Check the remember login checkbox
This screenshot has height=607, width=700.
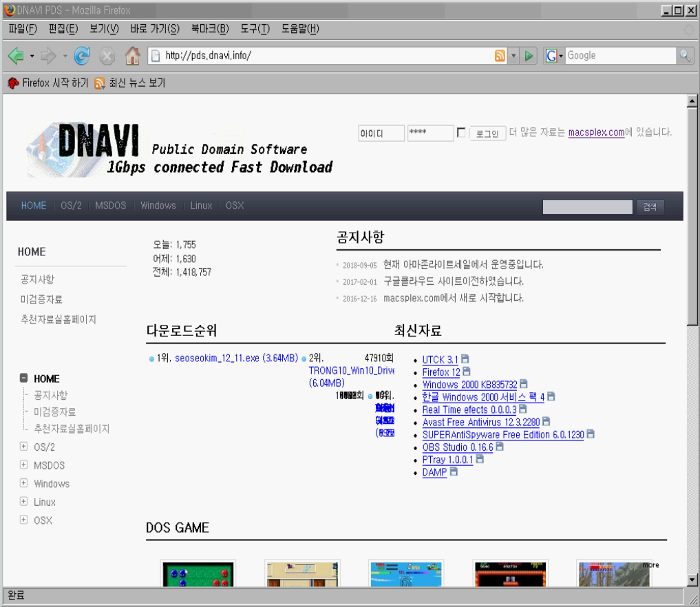point(460,132)
